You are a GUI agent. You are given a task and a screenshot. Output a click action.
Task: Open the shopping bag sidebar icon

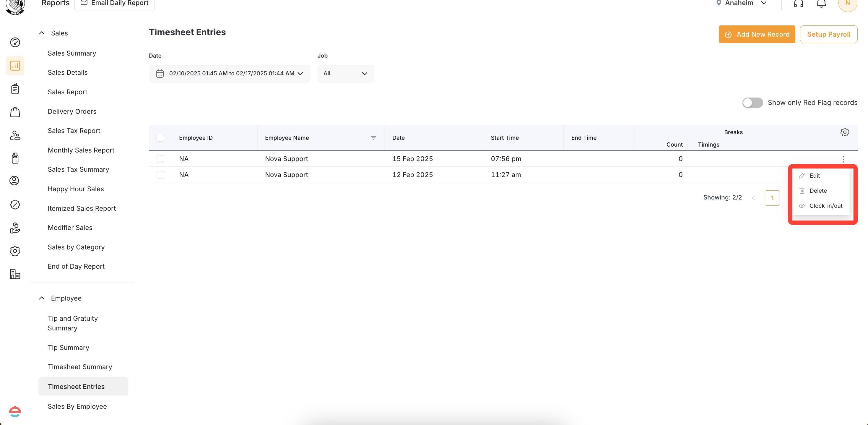pyautogui.click(x=15, y=112)
